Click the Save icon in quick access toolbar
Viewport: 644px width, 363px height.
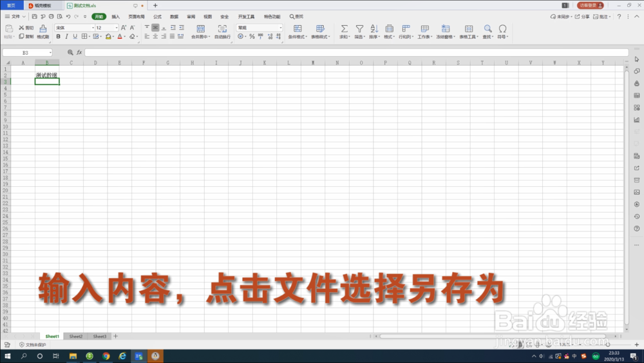35,17
